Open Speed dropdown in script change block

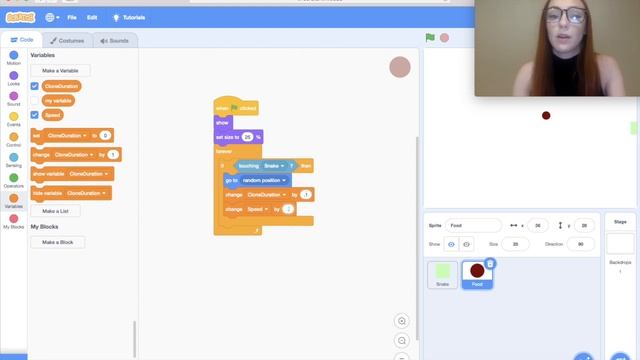tap(258, 209)
